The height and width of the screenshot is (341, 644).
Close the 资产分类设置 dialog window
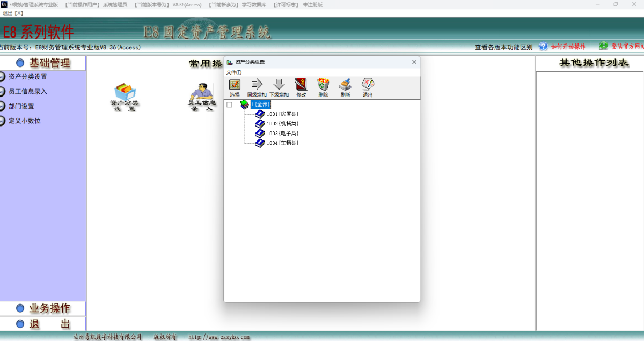414,62
